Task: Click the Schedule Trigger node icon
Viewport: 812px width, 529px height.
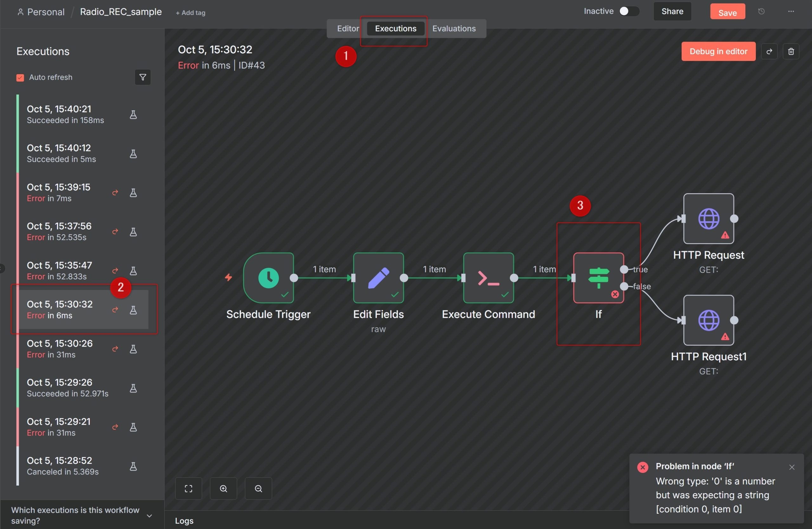Action: coord(269,278)
